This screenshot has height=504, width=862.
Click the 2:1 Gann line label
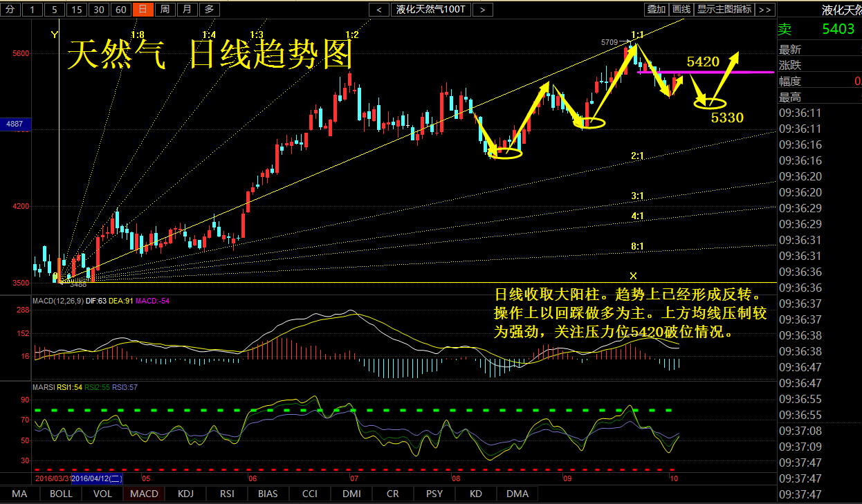tap(637, 156)
